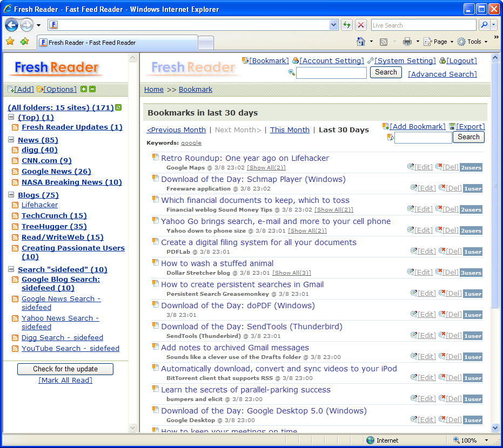Image resolution: width=503 pixels, height=448 pixels.
Task: Click feed icon next to TechCrunch
Action: point(15,216)
